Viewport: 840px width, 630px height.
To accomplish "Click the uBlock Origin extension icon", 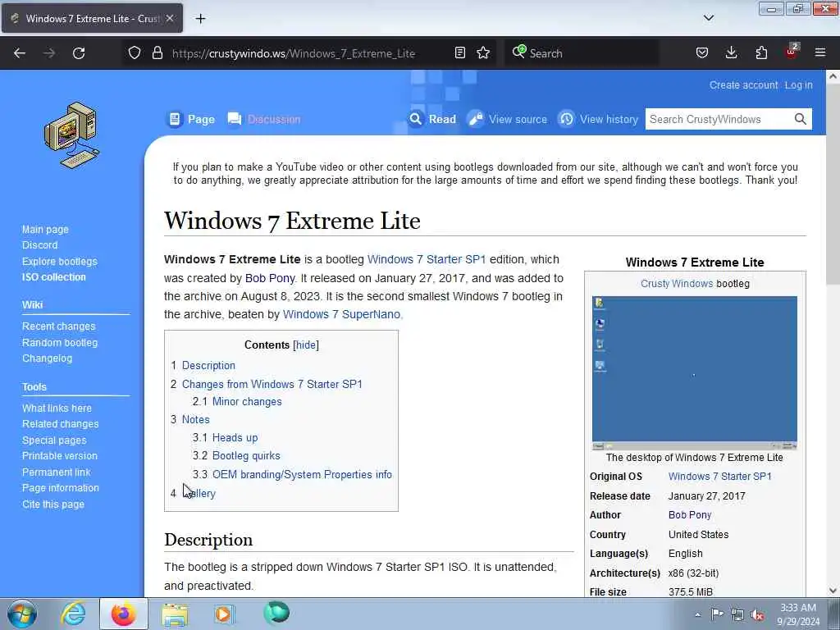I will pos(792,52).
